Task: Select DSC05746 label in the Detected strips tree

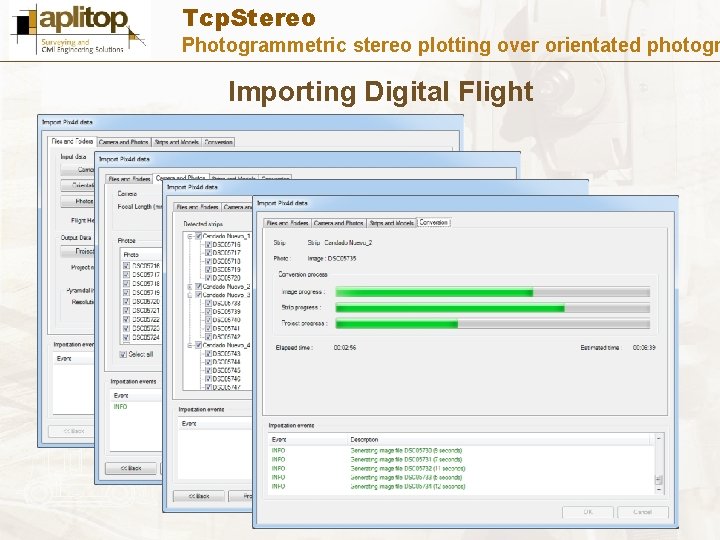Action: tap(226, 379)
